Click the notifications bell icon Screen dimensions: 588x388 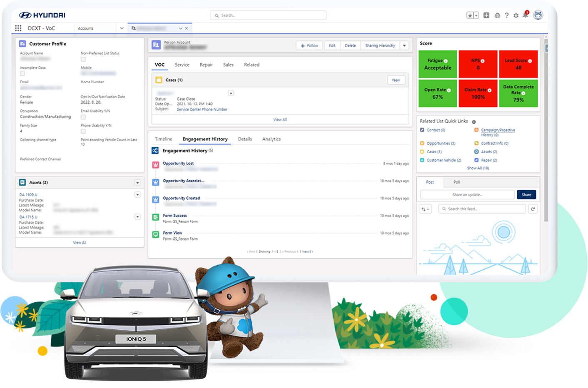coord(526,15)
